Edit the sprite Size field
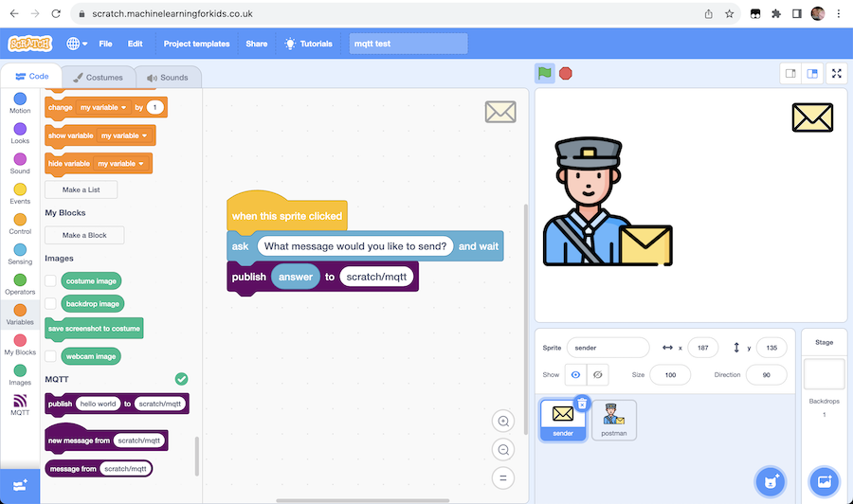Screen dimensions: 853x504 pyautogui.click(x=670, y=374)
